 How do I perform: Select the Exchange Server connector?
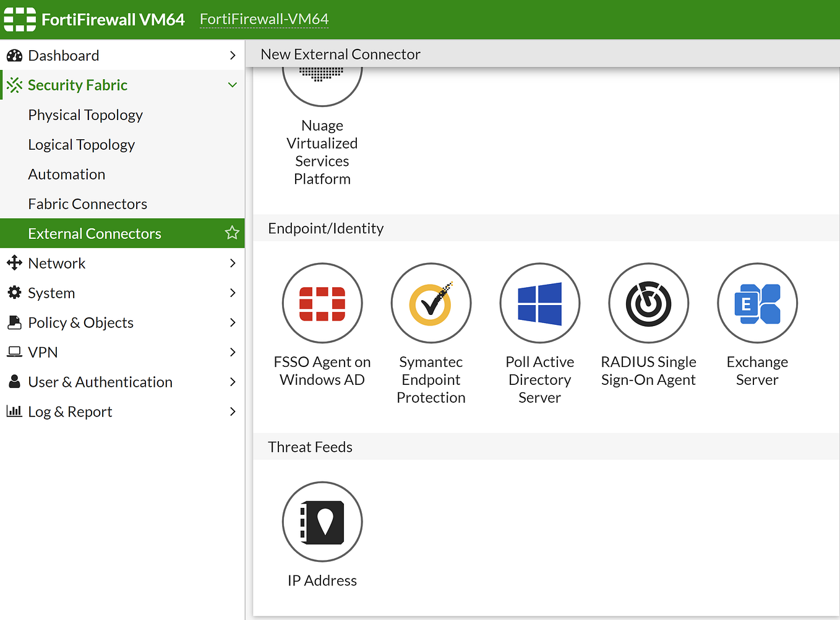(757, 303)
